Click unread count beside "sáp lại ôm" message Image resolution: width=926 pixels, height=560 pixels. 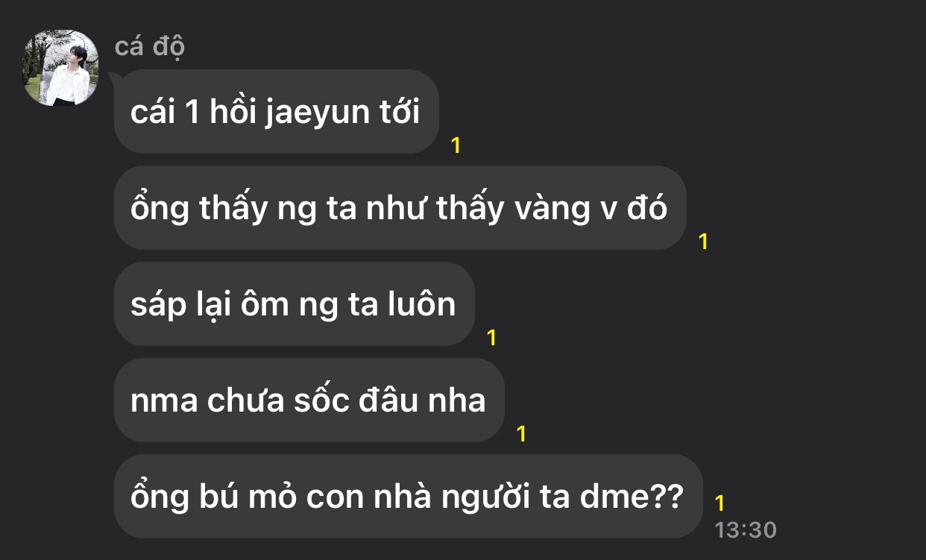(x=491, y=338)
